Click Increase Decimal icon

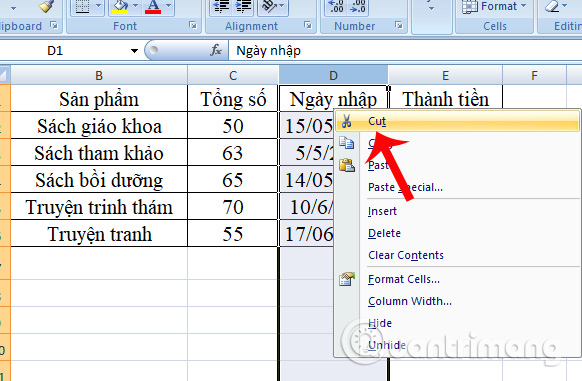[x=337, y=7]
